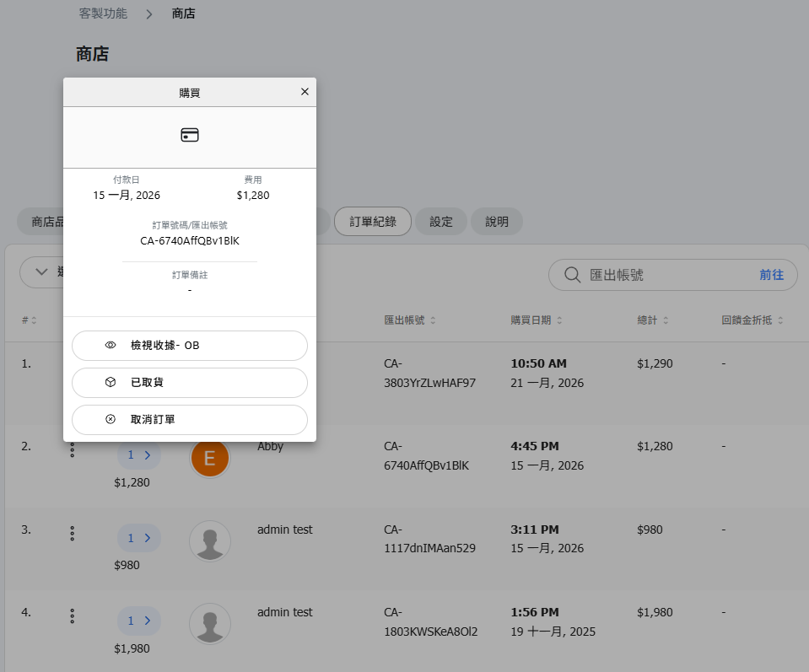The width and height of the screenshot is (809, 672).
Task: Click the search magnifier icon
Action: point(572,275)
